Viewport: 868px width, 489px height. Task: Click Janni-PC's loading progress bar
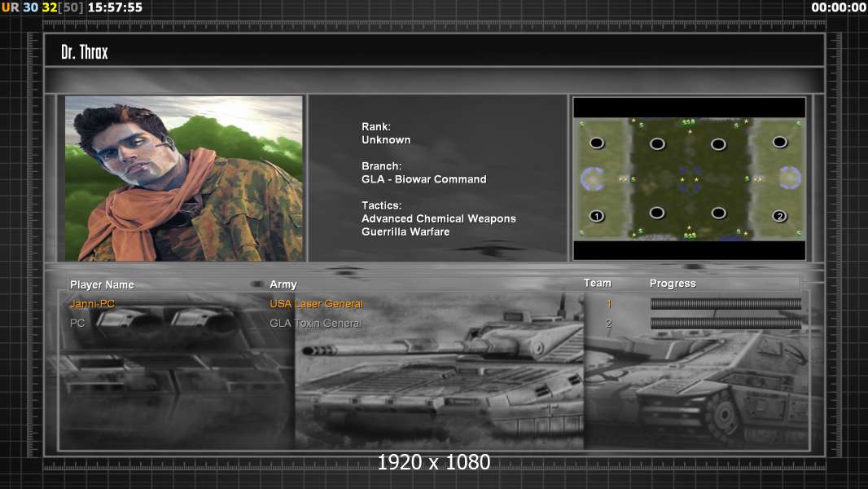pyautogui.click(x=726, y=303)
